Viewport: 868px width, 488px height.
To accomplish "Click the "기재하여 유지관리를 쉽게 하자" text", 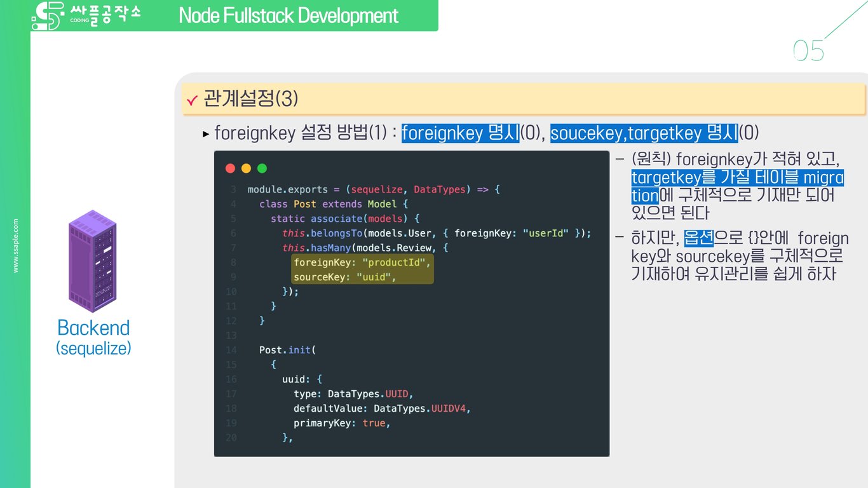I will click(733, 274).
